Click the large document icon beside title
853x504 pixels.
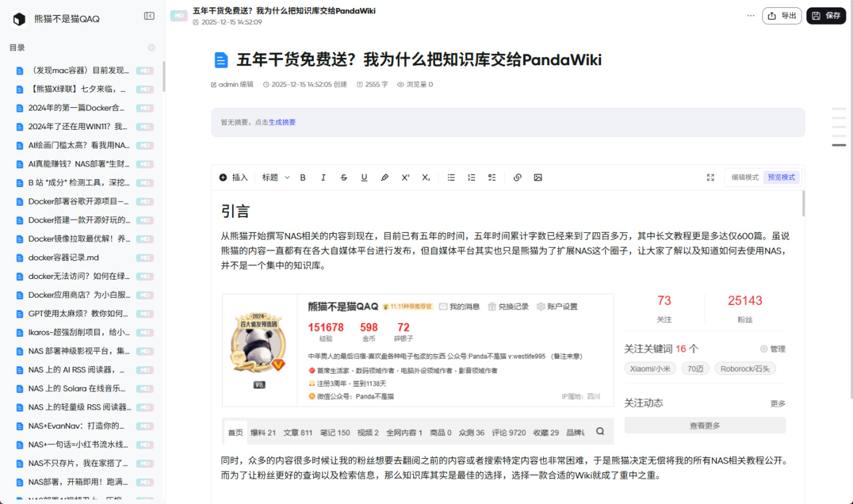click(x=221, y=61)
